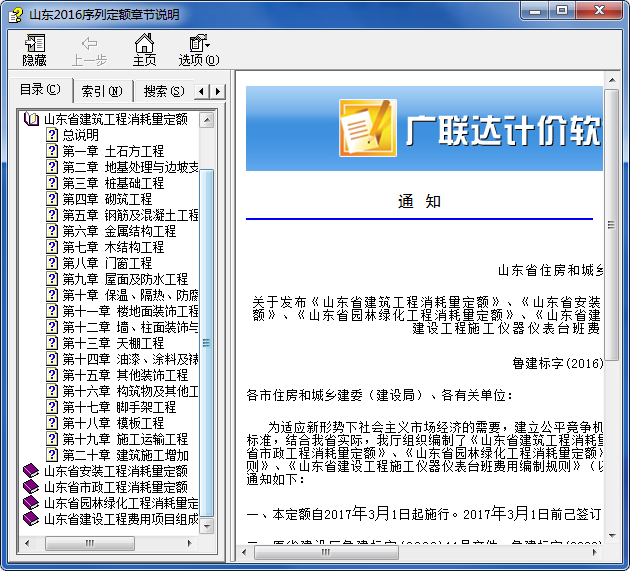
Task: Open 第一章 土石方工程
Action: 113,151
